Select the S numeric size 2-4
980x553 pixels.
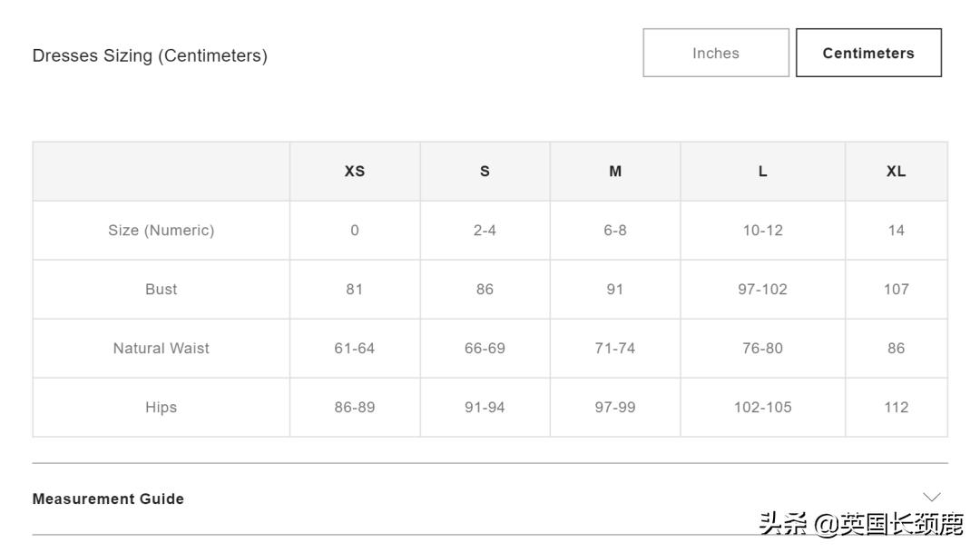[x=485, y=231]
